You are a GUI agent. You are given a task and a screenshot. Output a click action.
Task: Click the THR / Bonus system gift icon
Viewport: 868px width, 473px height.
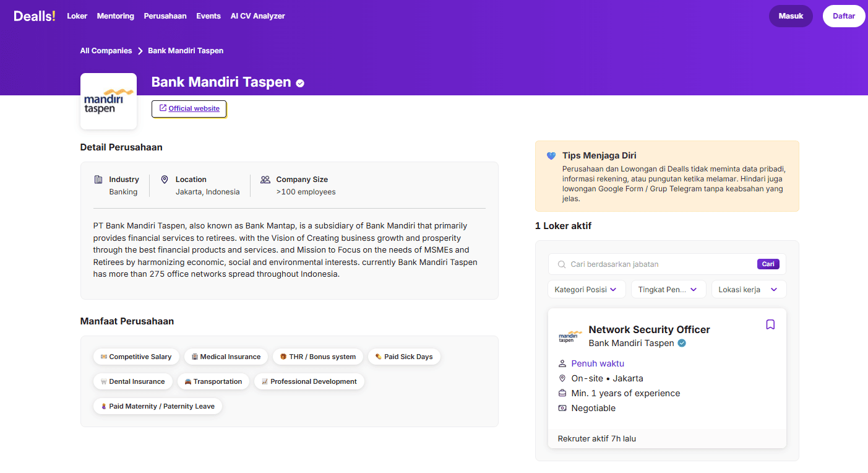coord(283,357)
